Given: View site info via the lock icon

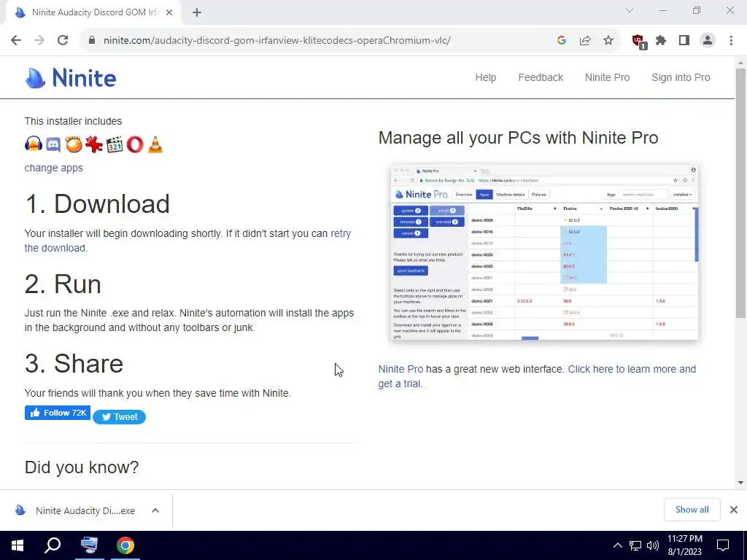Looking at the screenshot, I should [x=92, y=41].
